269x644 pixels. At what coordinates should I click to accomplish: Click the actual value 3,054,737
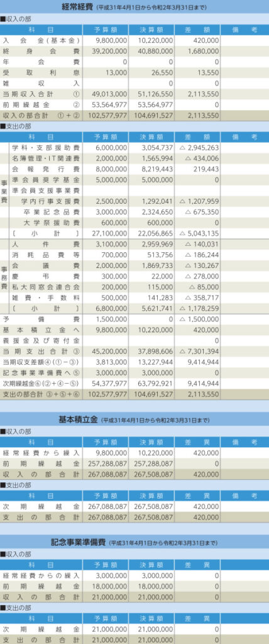(157, 148)
